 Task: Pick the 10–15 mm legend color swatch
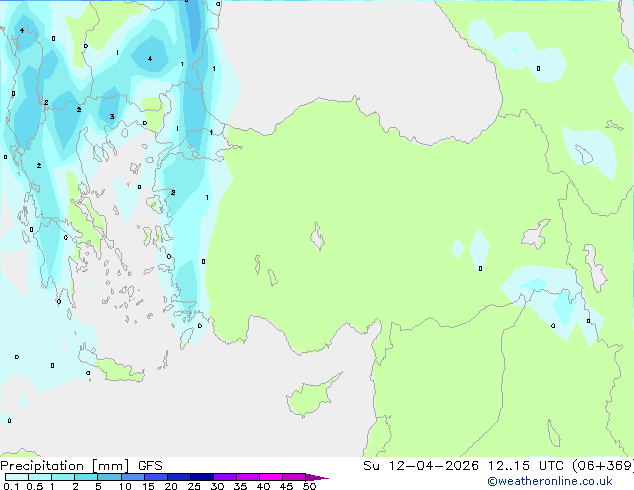coord(132,477)
